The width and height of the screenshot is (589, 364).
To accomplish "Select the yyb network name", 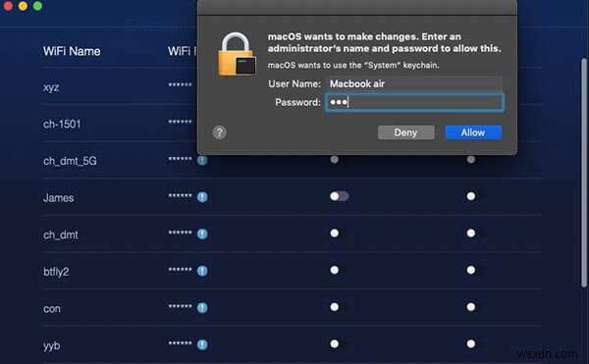I will click(51, 345).
